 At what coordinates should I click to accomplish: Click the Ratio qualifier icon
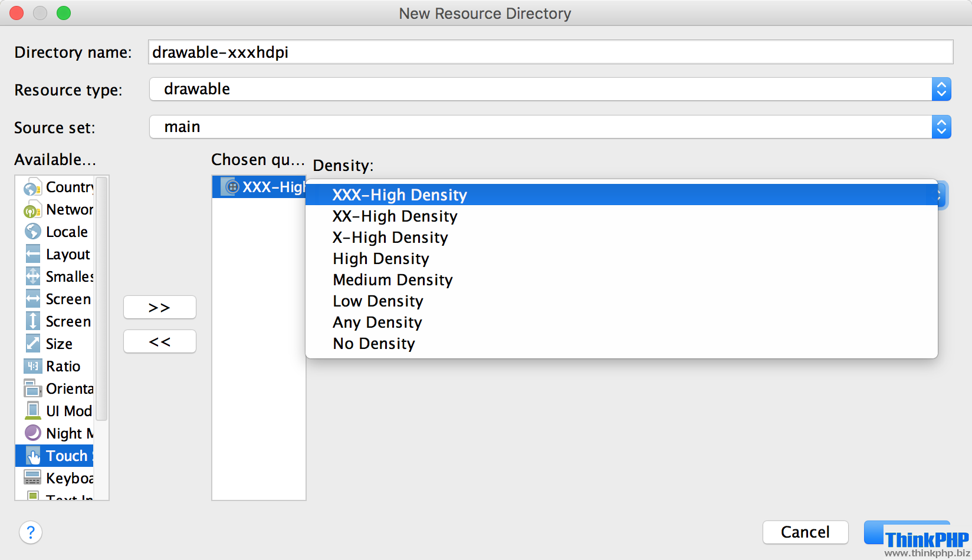(33, 366)
